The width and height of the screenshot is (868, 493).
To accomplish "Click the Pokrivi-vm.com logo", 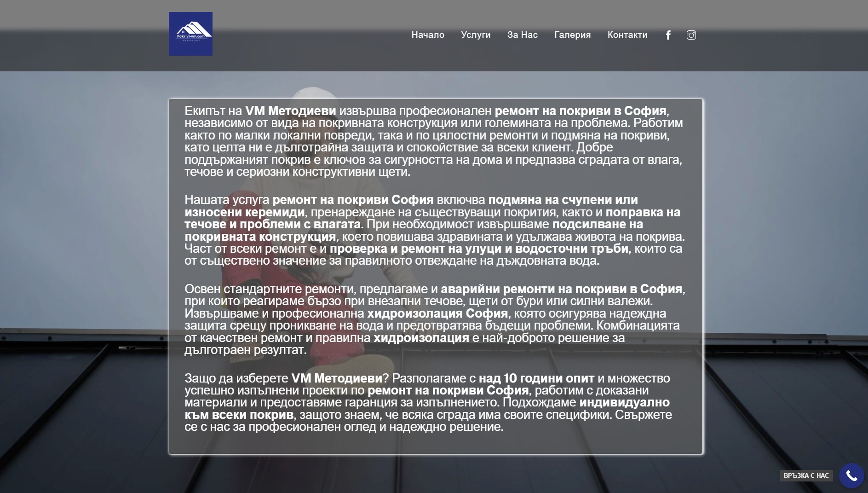I will (x=190, y=34).
